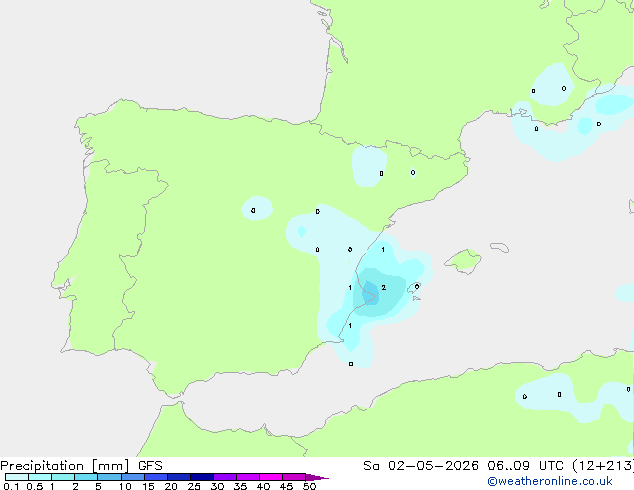Click the "2" precipitation value on map
The width and height of the screenshot is (634, 490).
tap(383, 287)
